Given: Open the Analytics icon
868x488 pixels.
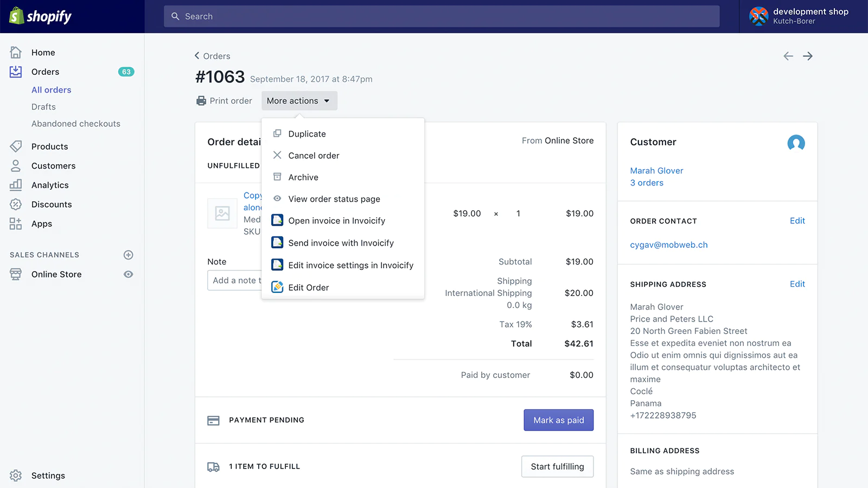Looking at the screenshot, I should tap(16, 185).
